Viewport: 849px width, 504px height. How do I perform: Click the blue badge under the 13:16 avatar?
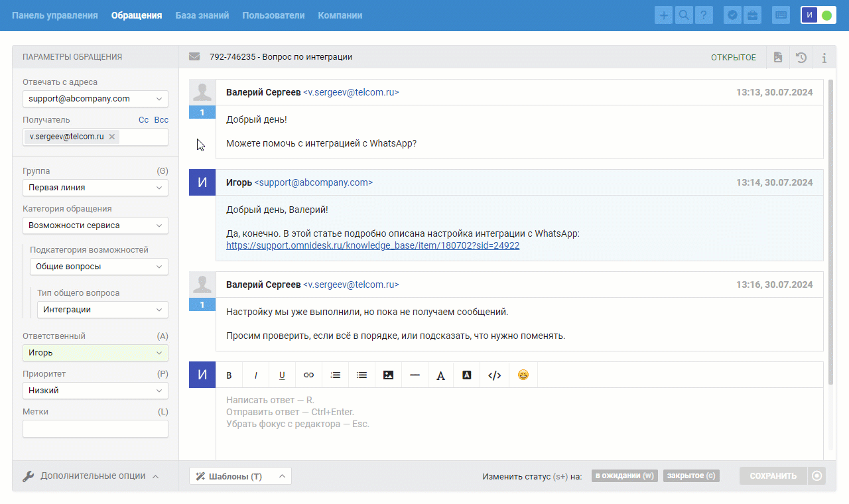pyautogui.click(x=202, y=304)
